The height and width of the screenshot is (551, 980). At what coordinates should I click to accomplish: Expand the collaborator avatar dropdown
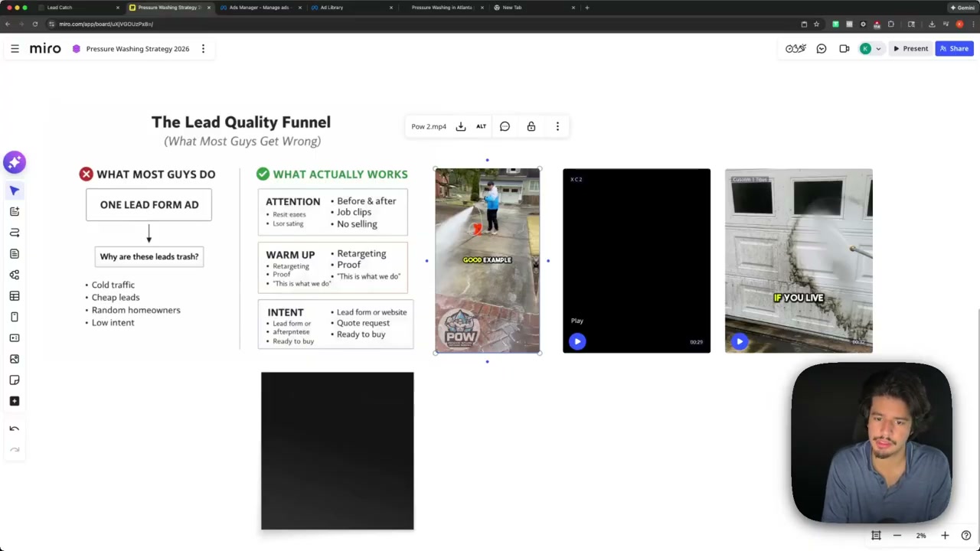tap(878, 49)
